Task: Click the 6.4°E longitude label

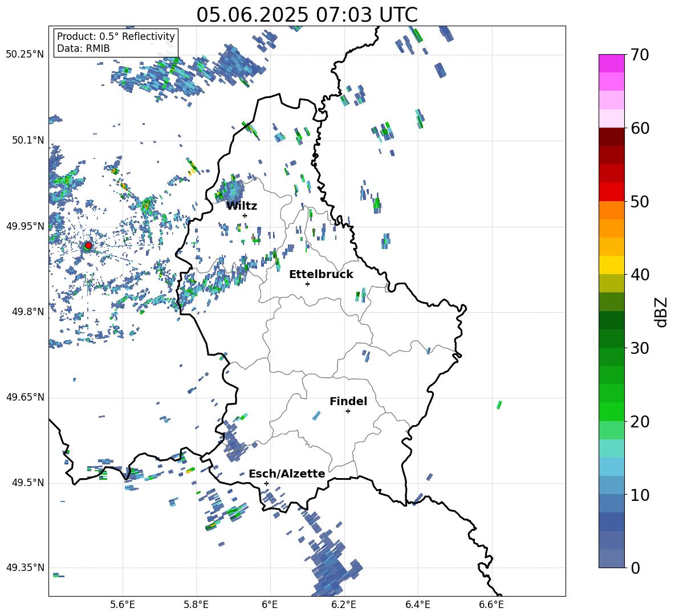Action: tap(417, 605)
